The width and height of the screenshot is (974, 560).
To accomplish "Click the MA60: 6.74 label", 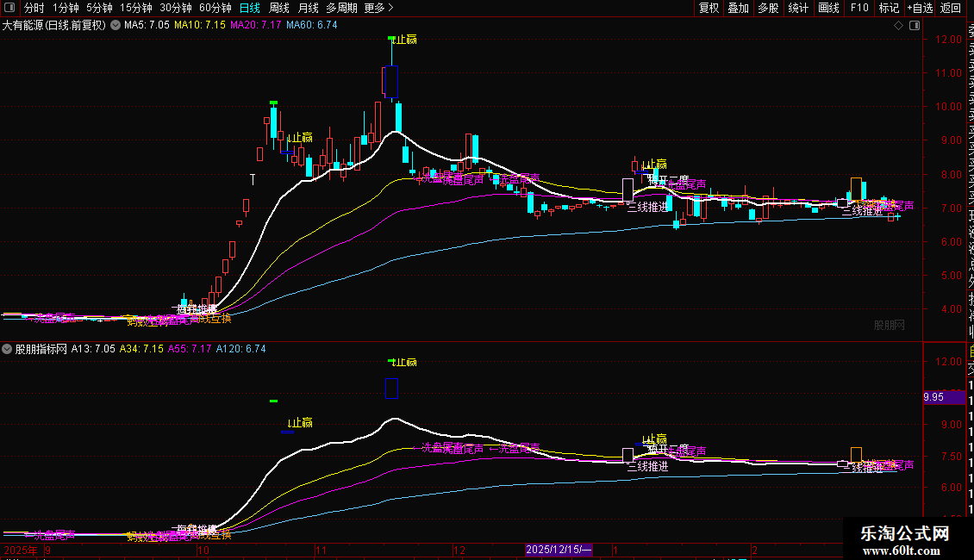I will pyautogui.click(x=312, y=26).
